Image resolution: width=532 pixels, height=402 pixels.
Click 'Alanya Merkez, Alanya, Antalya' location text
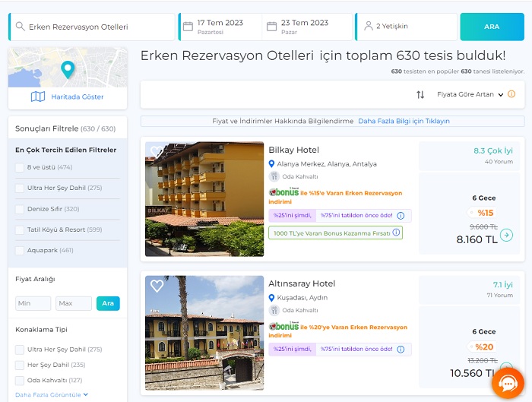(327, 164)
